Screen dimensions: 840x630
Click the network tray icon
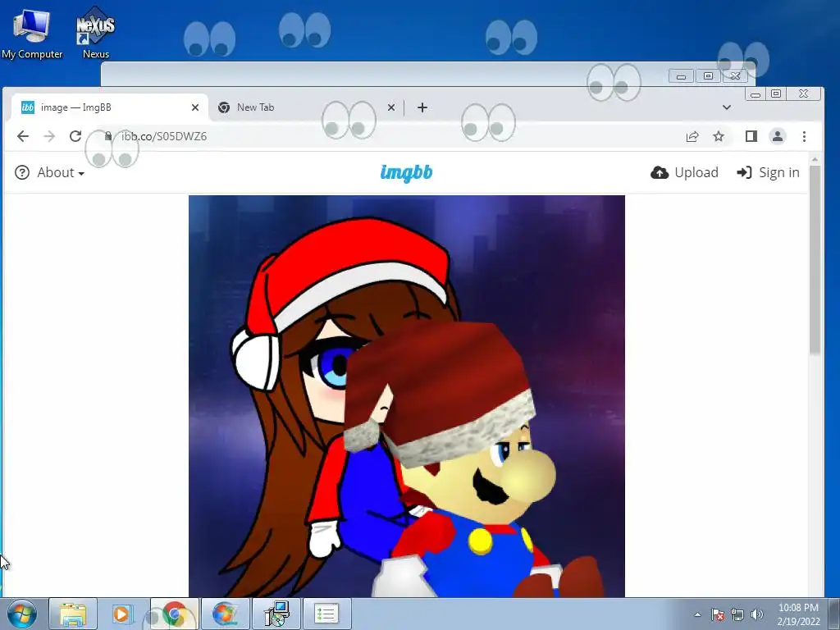coord(737,614)
